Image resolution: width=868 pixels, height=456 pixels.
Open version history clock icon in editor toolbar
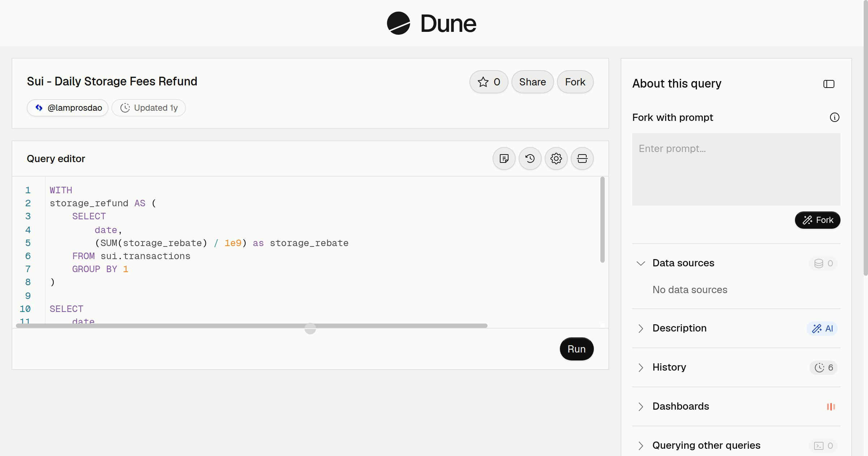tap(530, 159)
